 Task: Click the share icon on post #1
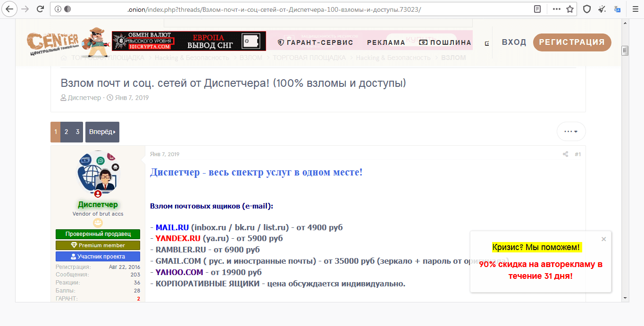565,154
